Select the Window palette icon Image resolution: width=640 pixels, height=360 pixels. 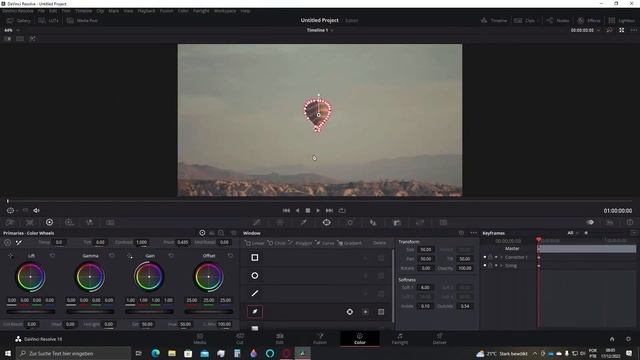tap(327, 222)
